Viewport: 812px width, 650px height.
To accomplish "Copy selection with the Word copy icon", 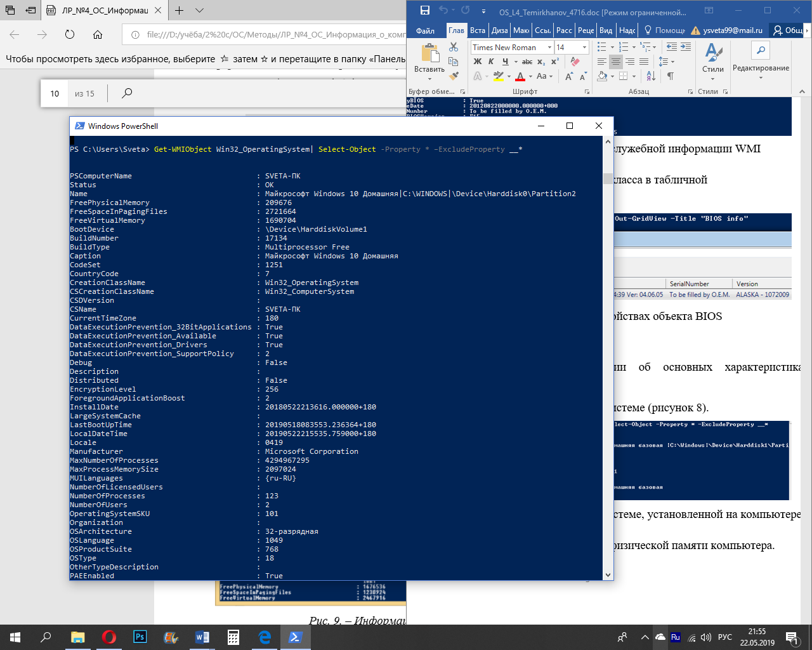I will [x=453, y=62].
